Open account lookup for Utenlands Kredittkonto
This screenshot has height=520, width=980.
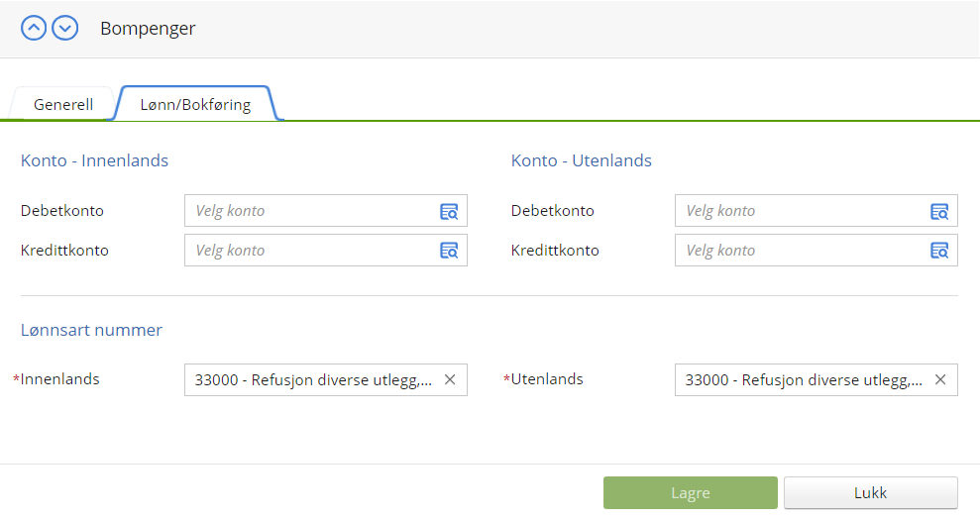coord(939,251)
